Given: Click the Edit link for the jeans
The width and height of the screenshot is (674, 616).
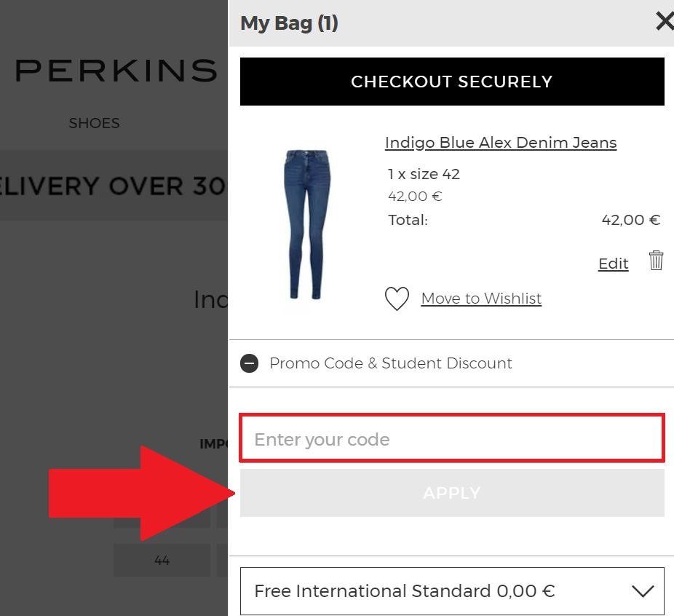Looking at the screenshot, I should (x=612, y=264).
